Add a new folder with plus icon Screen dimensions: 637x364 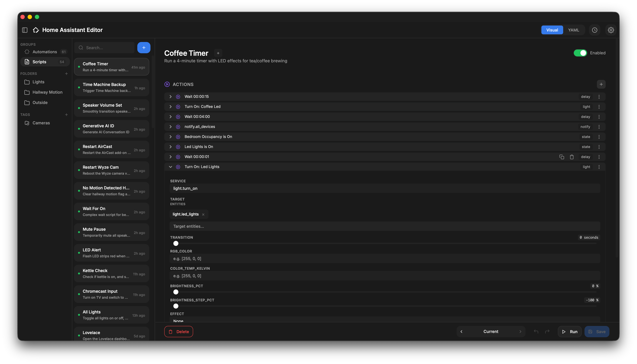pyautogui.click(x=66, y=73)
